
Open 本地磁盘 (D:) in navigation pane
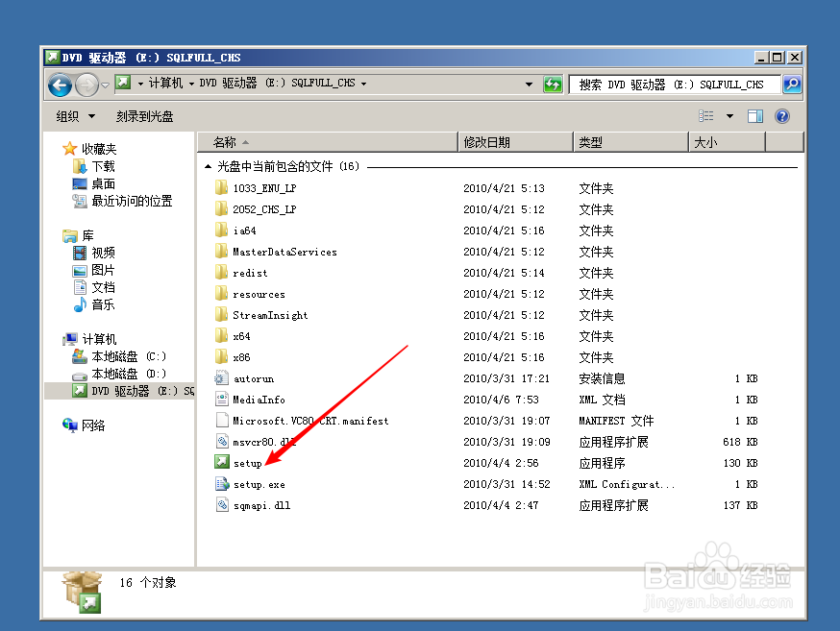[129, 374]
